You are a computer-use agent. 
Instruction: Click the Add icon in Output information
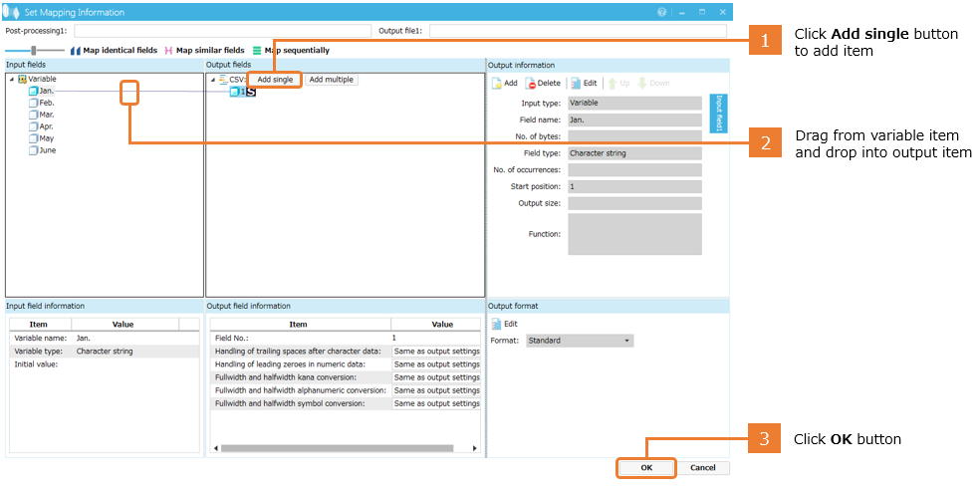pyautogui.click(x=497, y=84)
